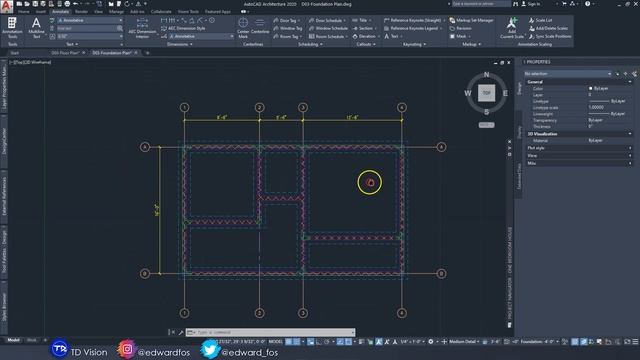640x360 pixels.
Task: Open the Medium Detail level dropdown
Action: (x=463, y=342)
